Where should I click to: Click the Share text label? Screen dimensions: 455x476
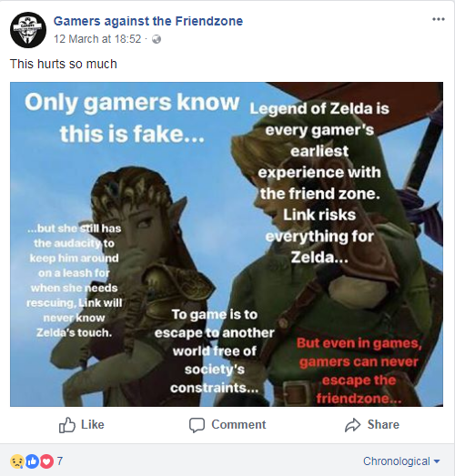383,424
